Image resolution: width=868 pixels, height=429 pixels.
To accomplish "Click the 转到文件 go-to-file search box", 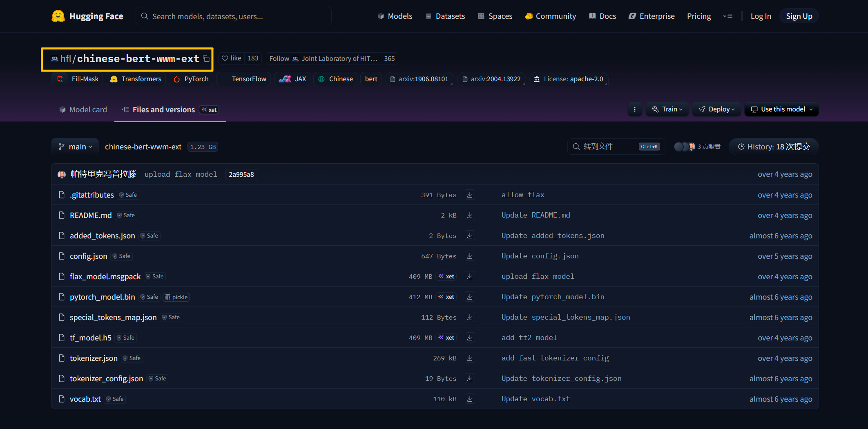I will (x=616, y=147).
